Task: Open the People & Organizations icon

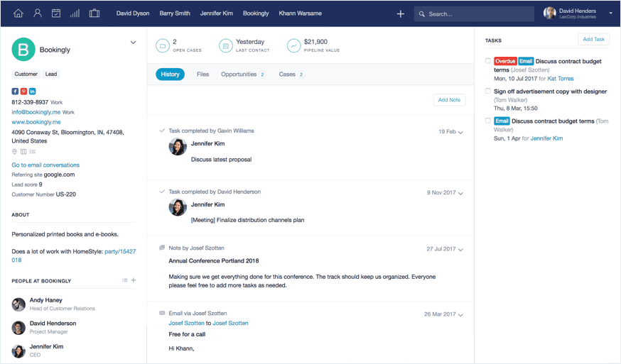Action: coord(38,13)
